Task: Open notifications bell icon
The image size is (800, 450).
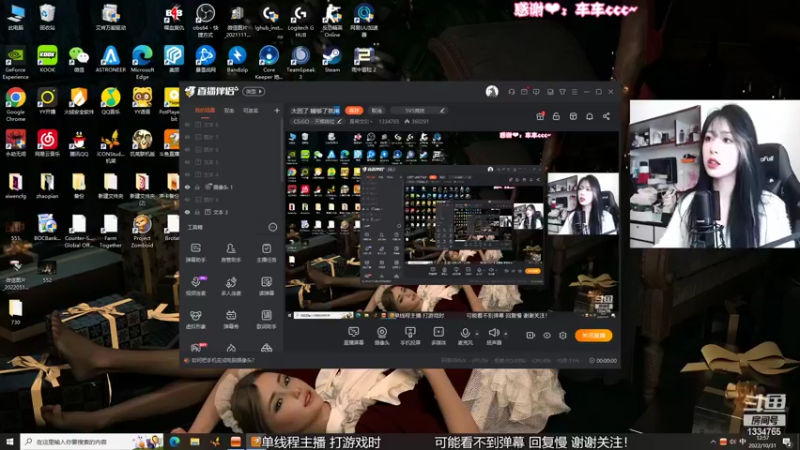Action: [589, 116]
